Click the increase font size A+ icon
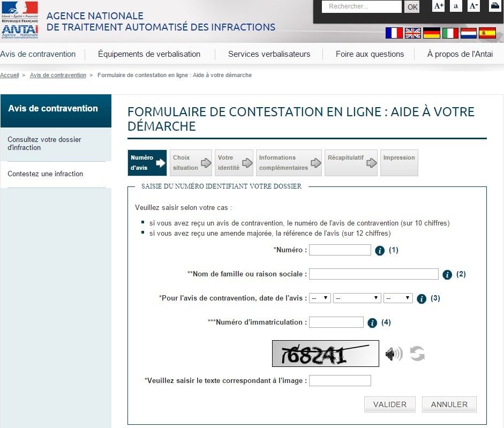 tap(439, 6)
